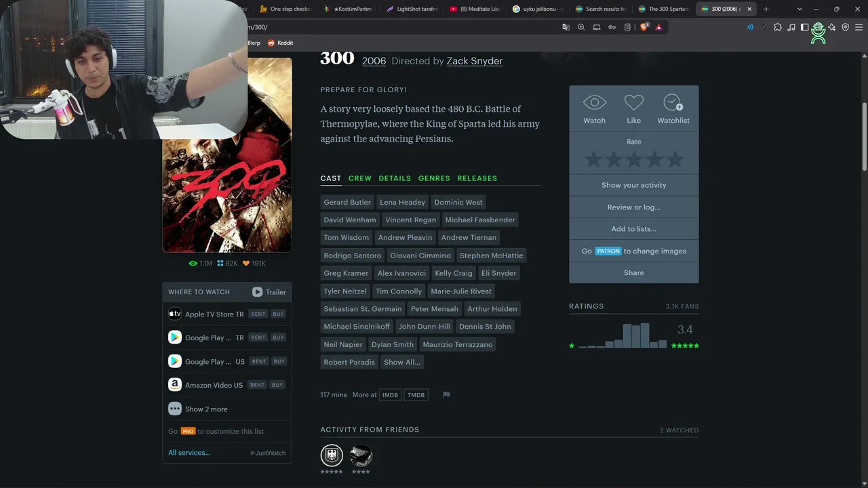Image resolution: width=868 pixels, height=488 pixels.
Task: Open All services link
Action: [x=189, y=453]
